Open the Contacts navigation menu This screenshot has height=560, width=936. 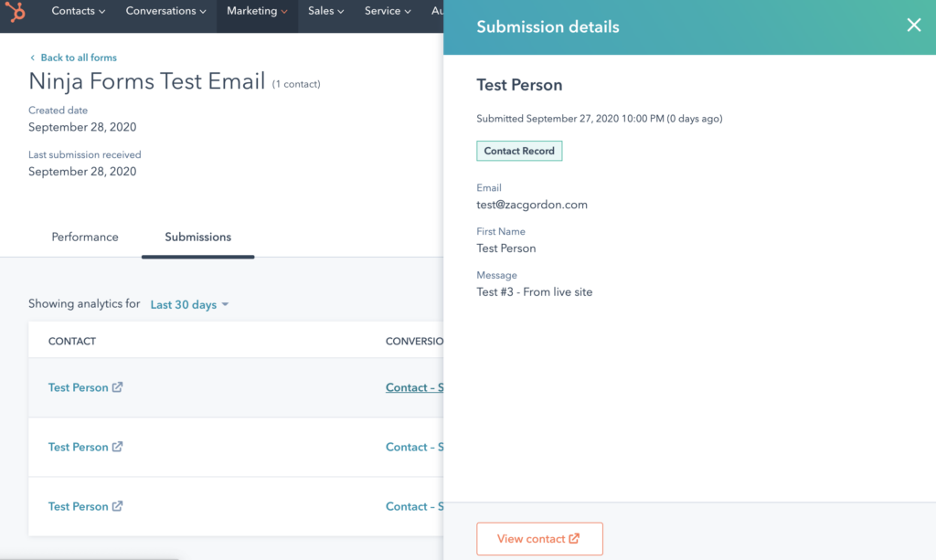point(79,11)
